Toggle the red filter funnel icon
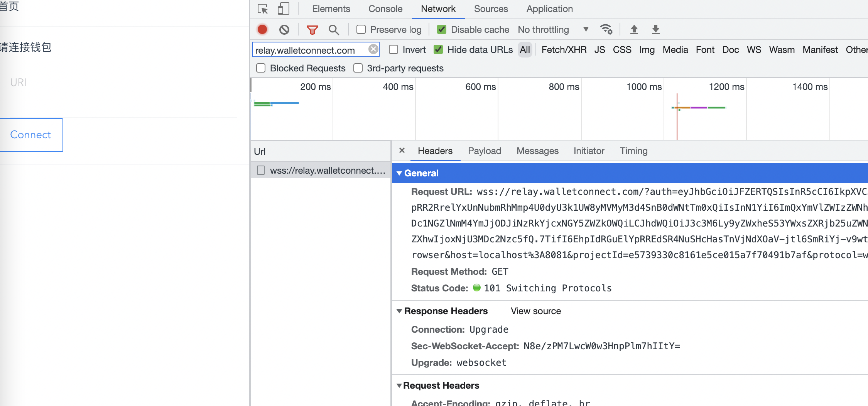 click(x=312, y=29)
